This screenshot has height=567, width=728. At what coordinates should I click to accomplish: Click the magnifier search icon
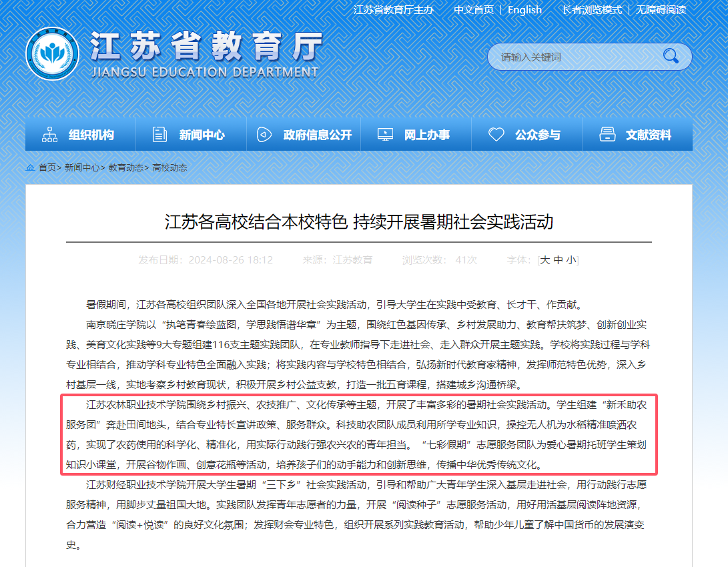[670, 57]
